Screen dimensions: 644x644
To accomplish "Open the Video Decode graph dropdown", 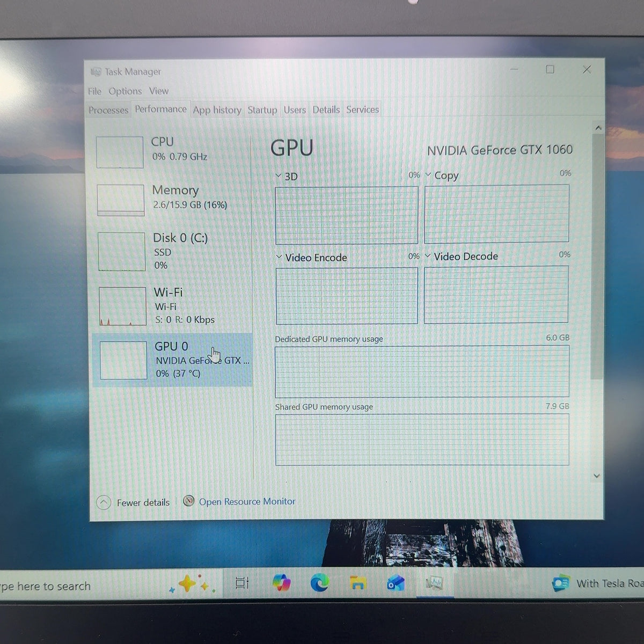I will [x=428, y=256].
